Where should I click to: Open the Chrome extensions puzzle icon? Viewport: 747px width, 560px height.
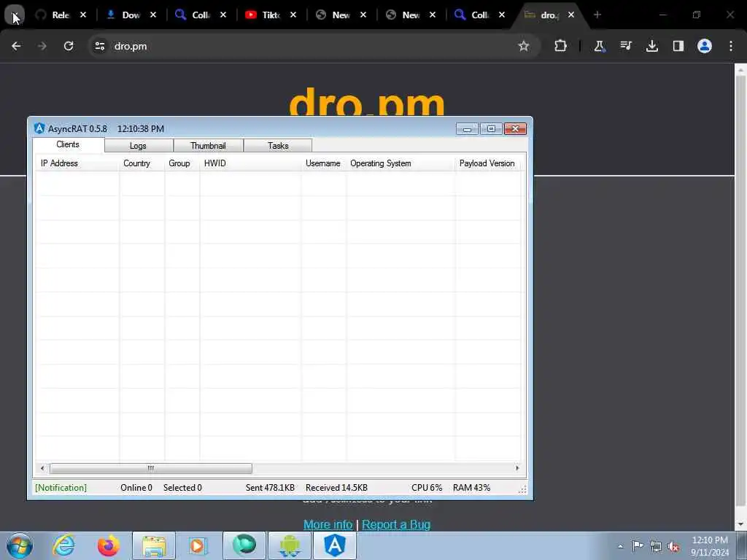(561, 46)
